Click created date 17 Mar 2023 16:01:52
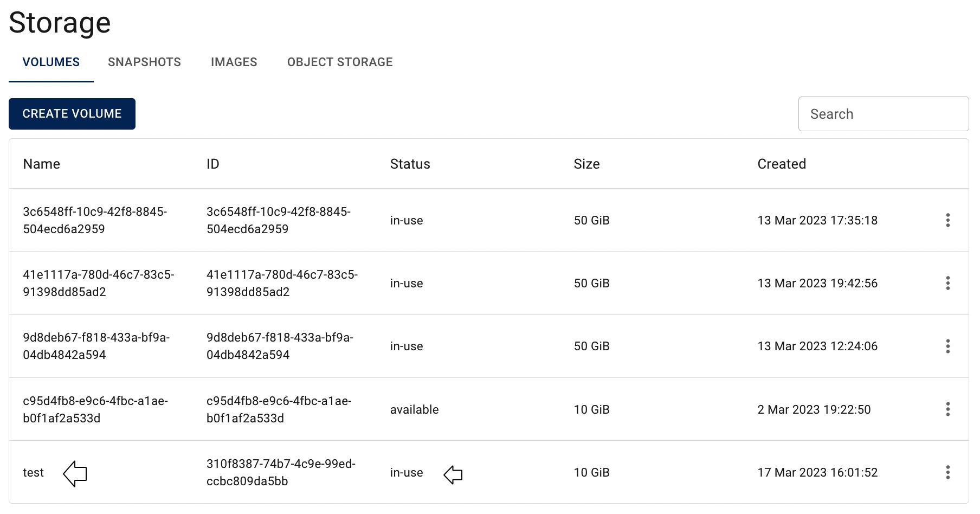The height and width of the screenshot is (514, 980). tap(817, 472)
